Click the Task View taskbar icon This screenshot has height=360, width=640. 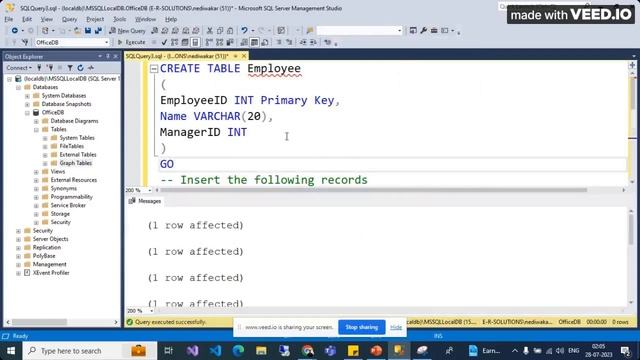168,351
